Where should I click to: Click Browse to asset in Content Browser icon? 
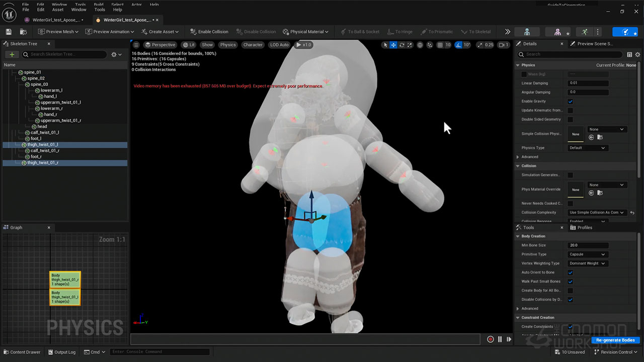23,32
